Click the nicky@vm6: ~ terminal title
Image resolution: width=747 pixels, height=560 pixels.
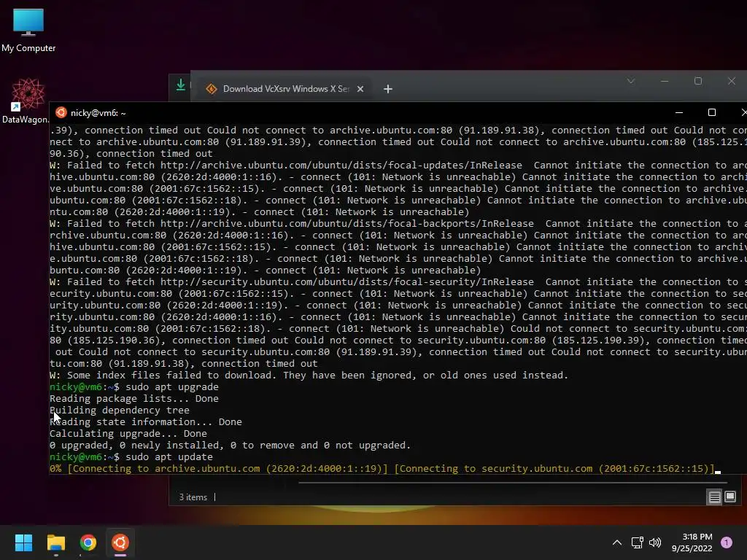[x=98, y=113]
